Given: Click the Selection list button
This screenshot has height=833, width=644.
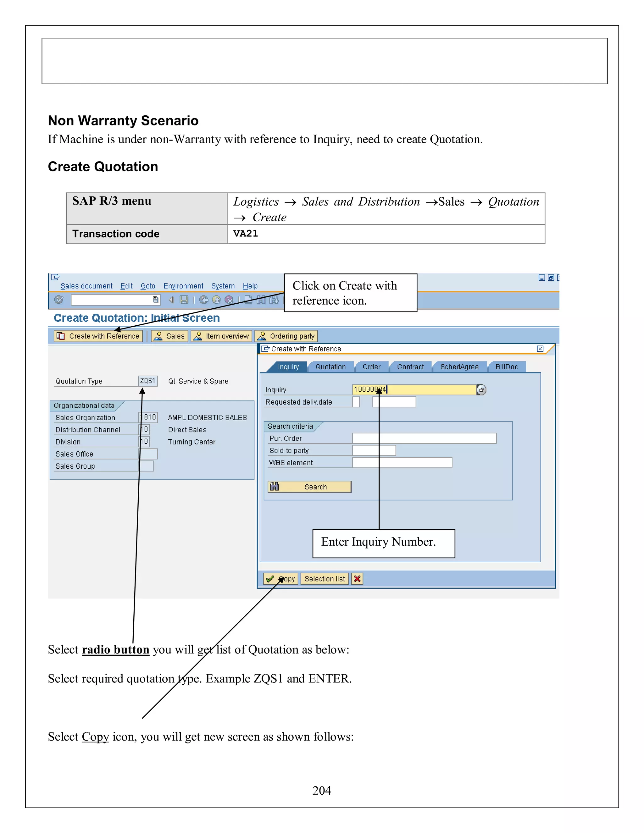Looking at the screenshot, I should [x=324, y=579].
